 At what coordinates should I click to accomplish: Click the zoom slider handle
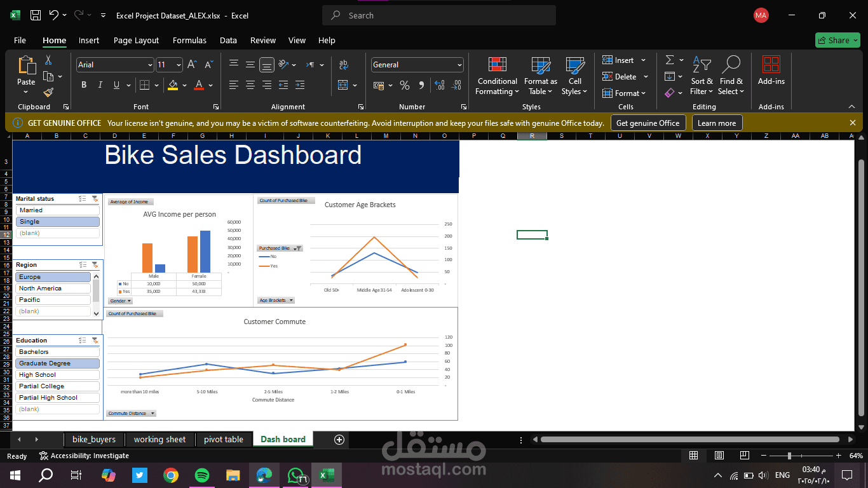pyautogui.click(x=789, y=456)
